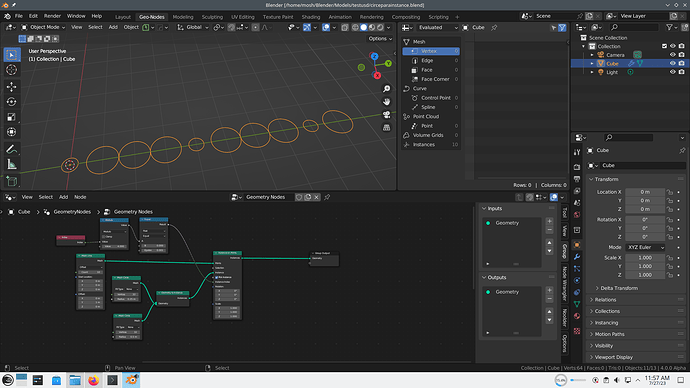This screenshot has height=388, width=690.
Task: Expand the Delta Transform panel
Action: pos(619,288)
